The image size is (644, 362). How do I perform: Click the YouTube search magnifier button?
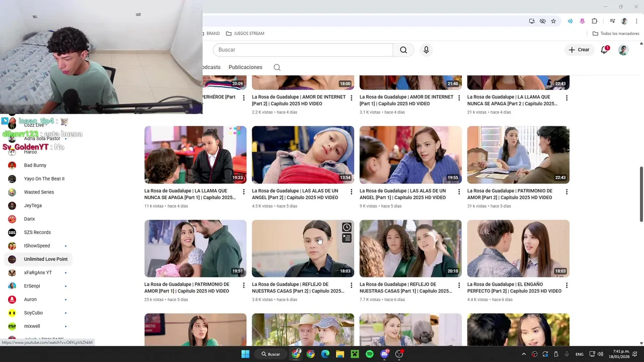pyautogui.click(x=404, y=50)
